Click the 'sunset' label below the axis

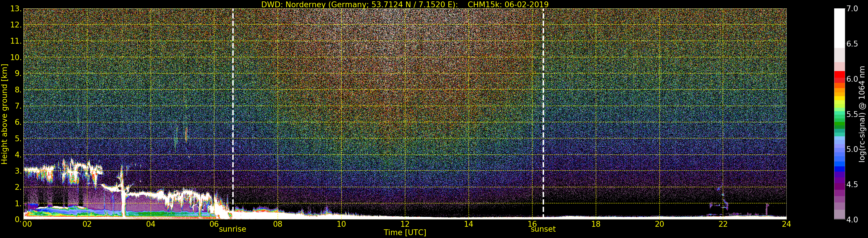543,229
